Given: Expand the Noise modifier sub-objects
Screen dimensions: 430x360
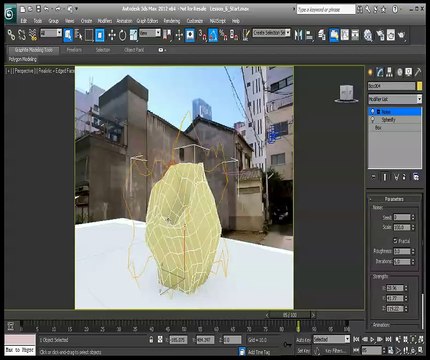Looking at the screenshot, I should pos(379,112).
